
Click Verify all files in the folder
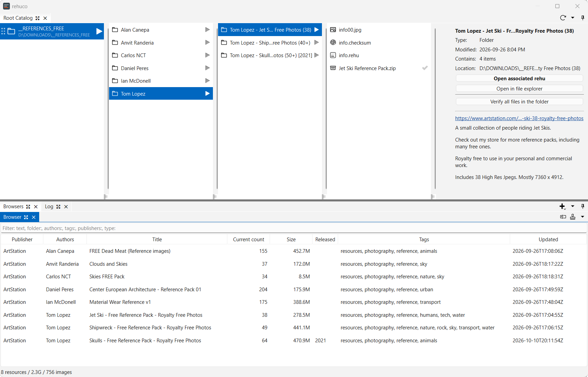coord(519,102)
